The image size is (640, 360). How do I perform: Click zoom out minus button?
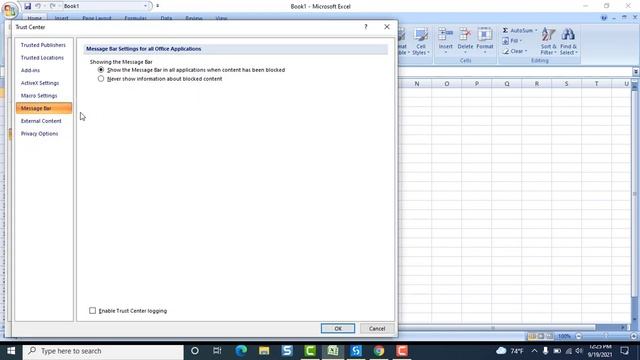click(x=578, y=336)
